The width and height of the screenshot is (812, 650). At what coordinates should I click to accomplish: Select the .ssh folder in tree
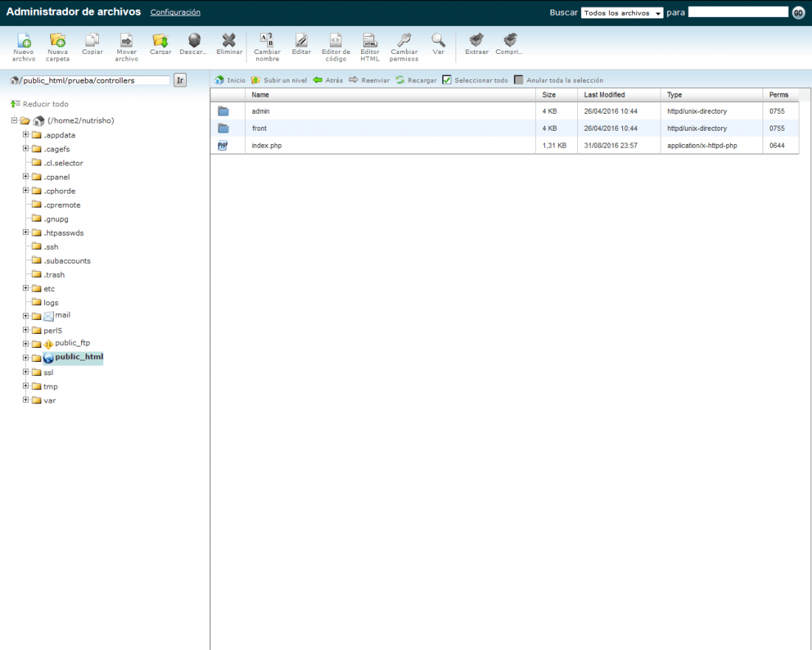pos(51,247)
